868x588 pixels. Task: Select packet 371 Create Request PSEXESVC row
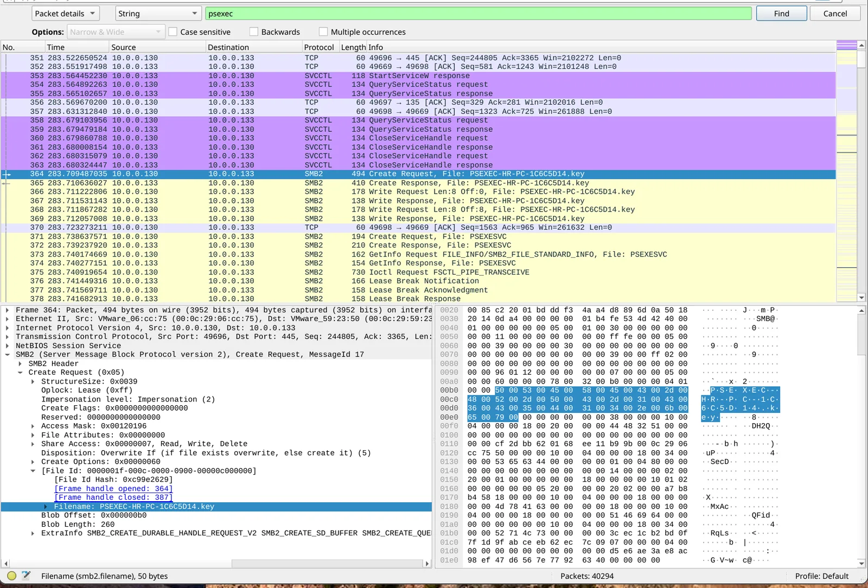(418, 237)
